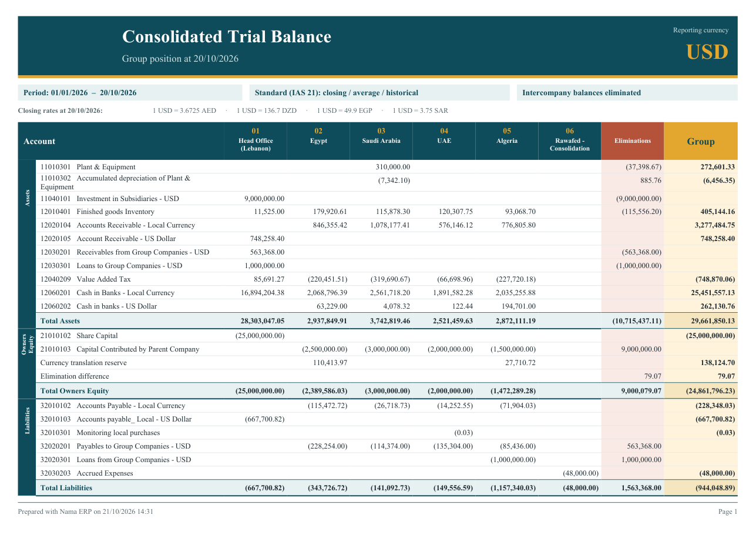This screenshot has width=756, height=535.
Task: Select the red 'Eliminations' column header
Action: 633,141
